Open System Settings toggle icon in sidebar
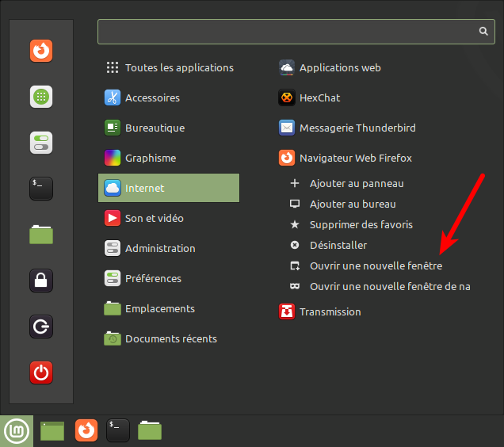 pos(41,143)
